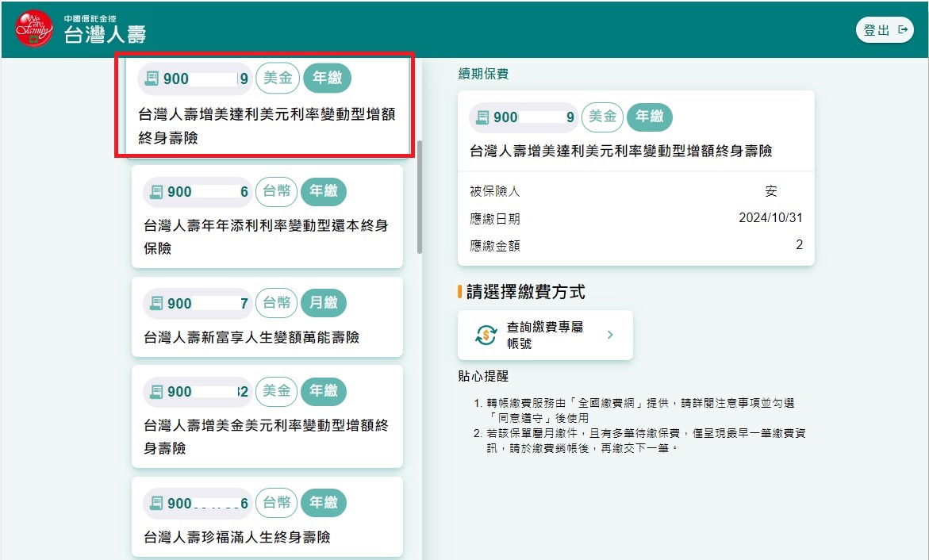Screen dimensions: 929x560
Task: Click the document icon on policy ending in 9 in the list
Action: click(152, 79)
